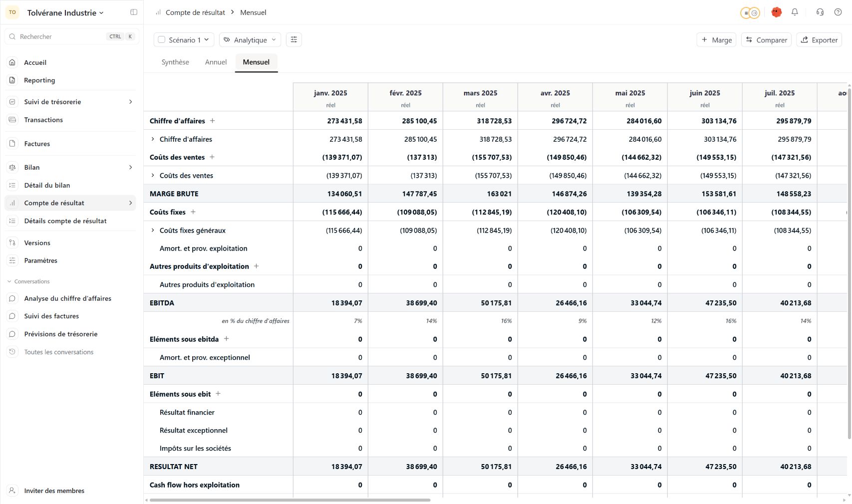Tick the Scénario 1 checkbox
The height and width of the screenshot is (504, 852).
162,40
